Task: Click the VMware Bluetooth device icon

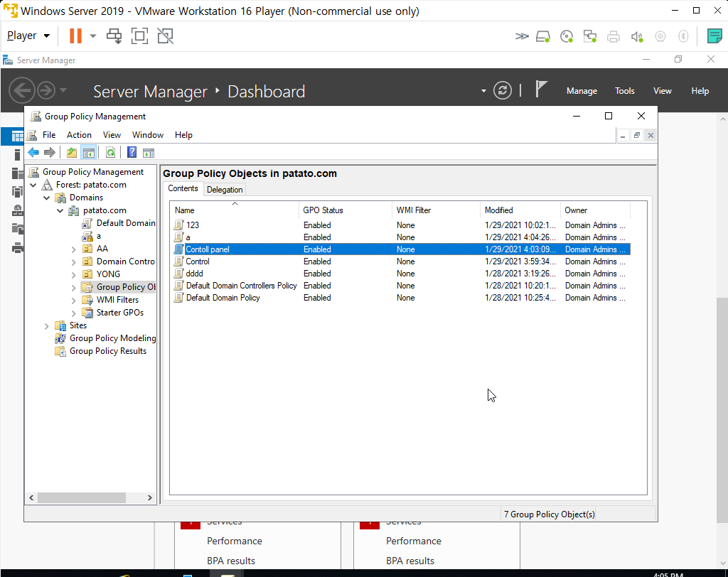Action: click(x=683, y=36)
